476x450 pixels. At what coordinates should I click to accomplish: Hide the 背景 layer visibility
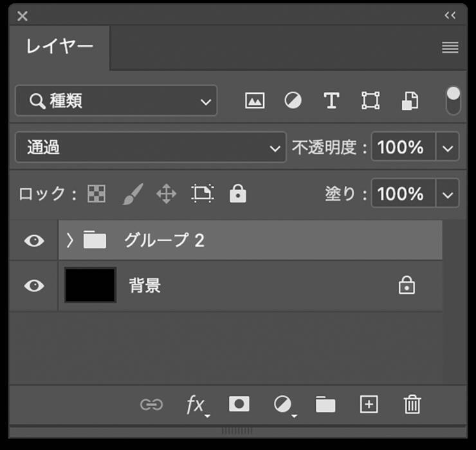point(34,285)
